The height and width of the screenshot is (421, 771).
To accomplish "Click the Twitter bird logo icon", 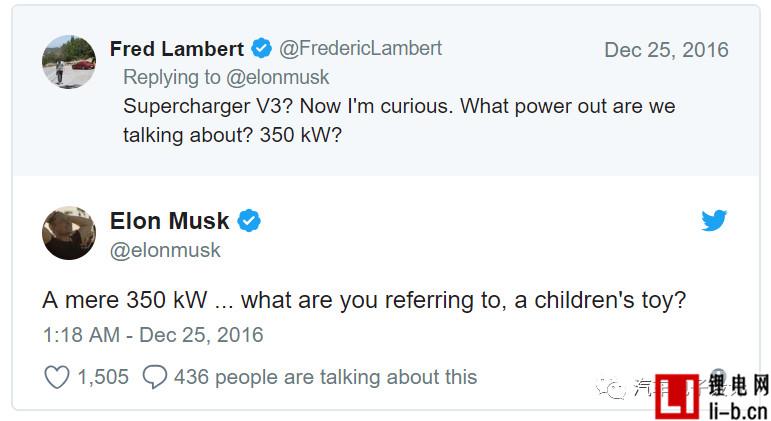I will pyautogui.click(x=714, y=220).
